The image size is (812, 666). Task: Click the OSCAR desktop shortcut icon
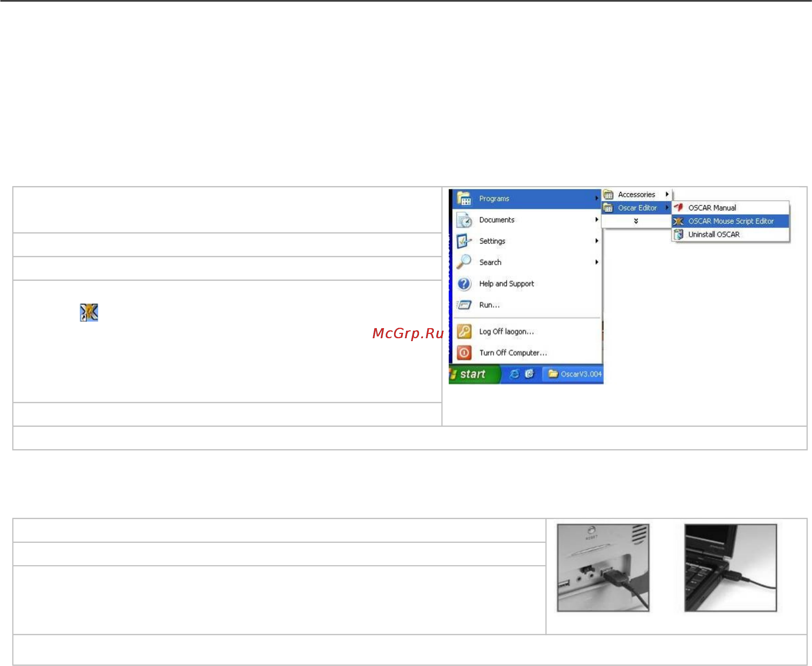pos(89,313)
